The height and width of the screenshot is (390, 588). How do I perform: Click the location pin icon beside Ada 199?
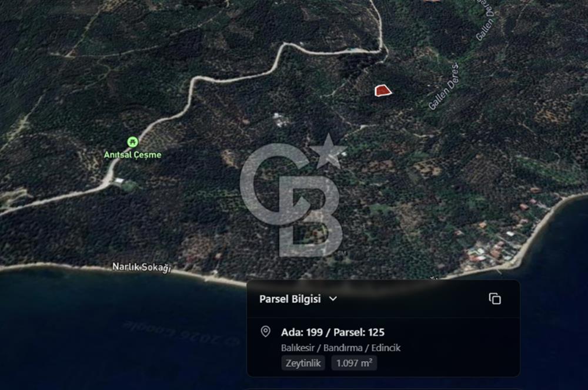pyautogui.click(x=266, y=331)
